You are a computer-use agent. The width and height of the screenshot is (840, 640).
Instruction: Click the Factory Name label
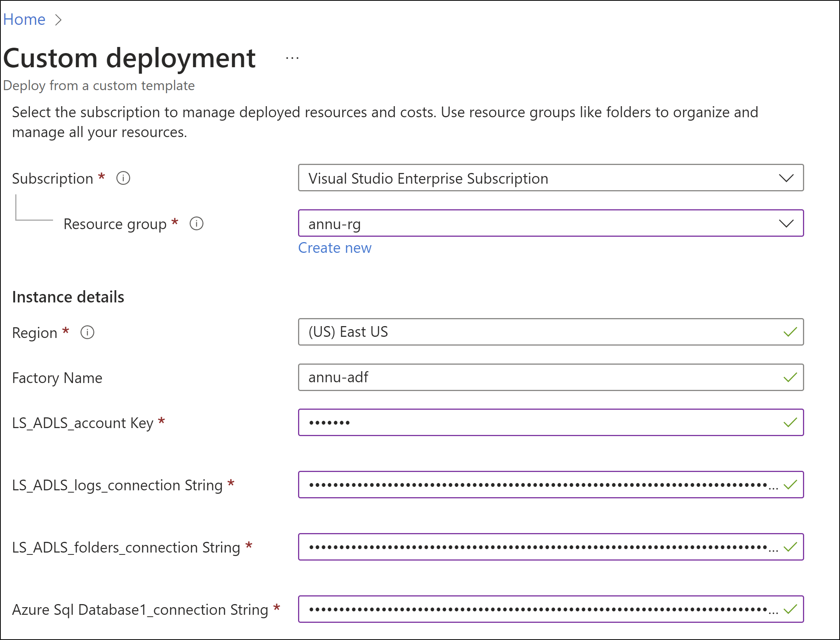(x=57, y=378)
